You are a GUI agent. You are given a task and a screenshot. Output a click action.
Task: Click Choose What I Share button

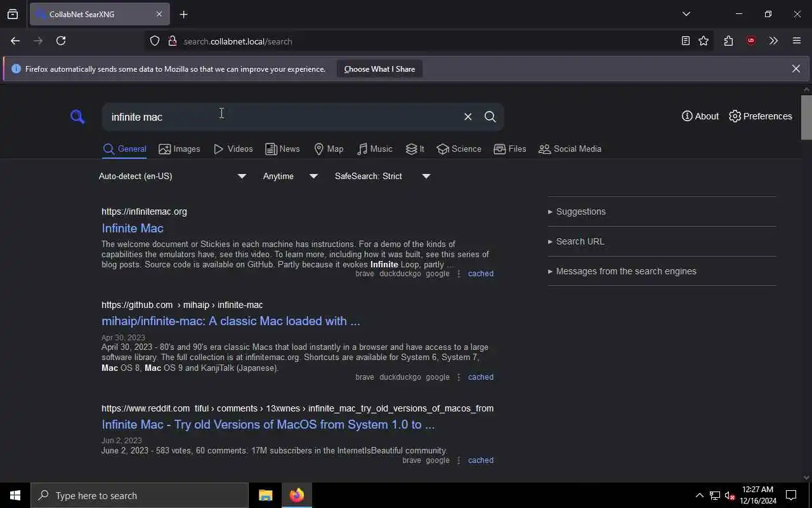379,69
